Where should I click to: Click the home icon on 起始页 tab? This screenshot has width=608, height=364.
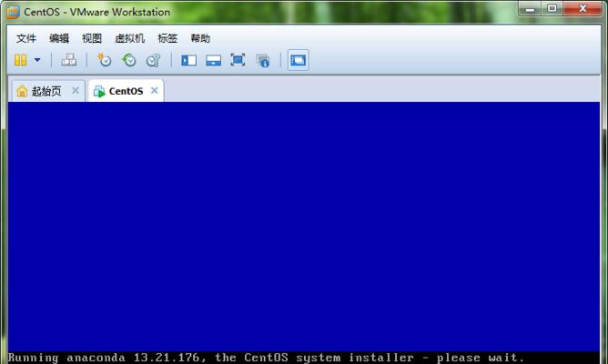tap(22, 91)
